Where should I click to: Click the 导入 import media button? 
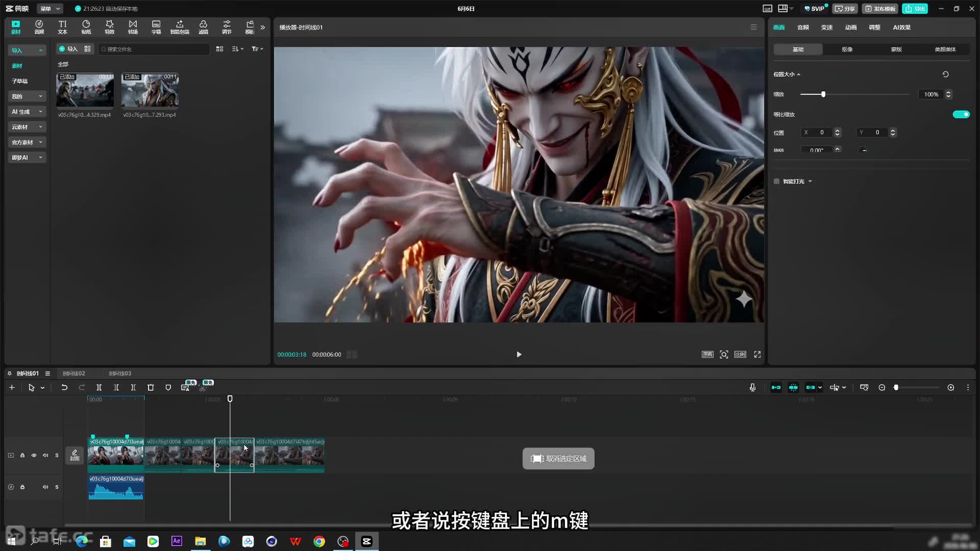point(68,49)
